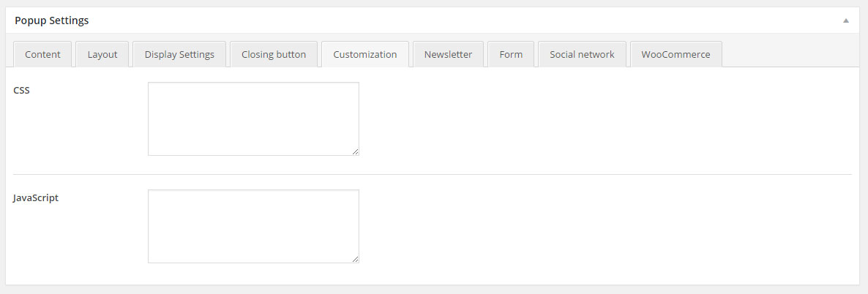Open the Layout tab

[102, 54]
